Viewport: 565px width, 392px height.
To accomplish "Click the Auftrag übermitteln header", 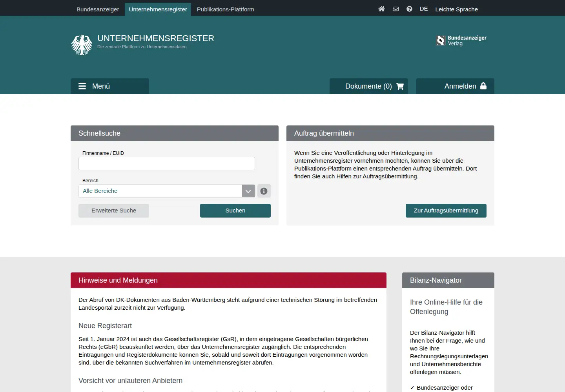I will (390, 133).
